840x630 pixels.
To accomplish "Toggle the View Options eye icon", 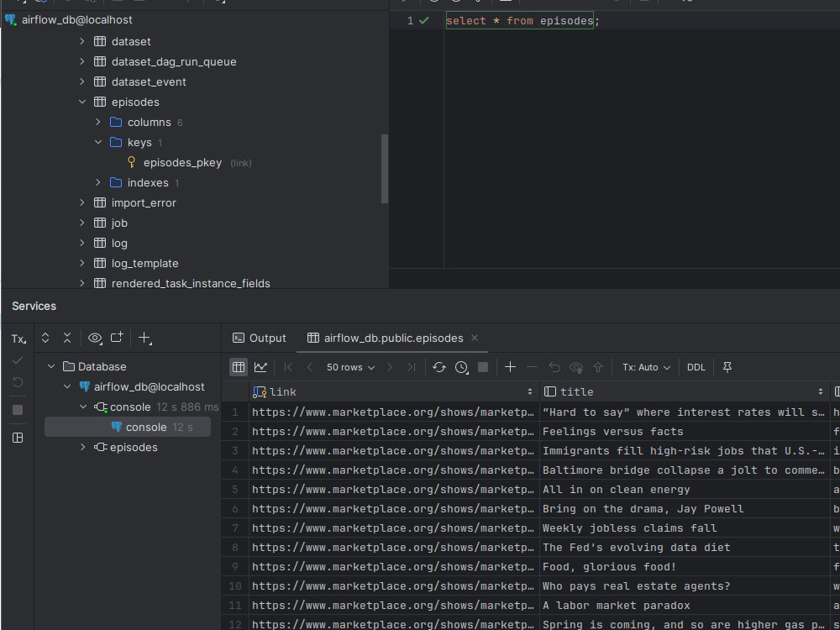I will (x=95, y=338).
